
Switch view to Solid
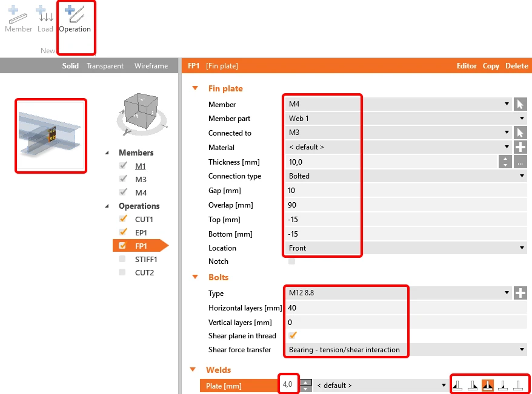70,66
